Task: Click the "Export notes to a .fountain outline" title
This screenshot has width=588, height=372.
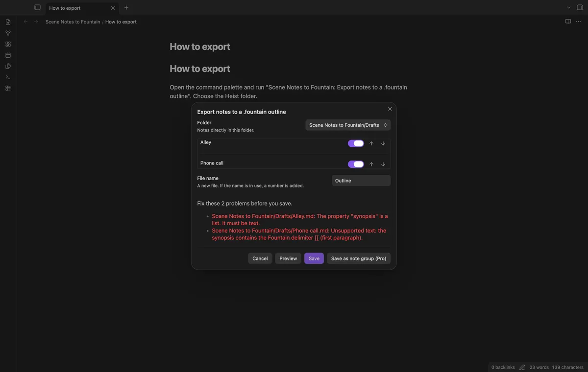Action: pyautogui.click(x=242, y=112)
